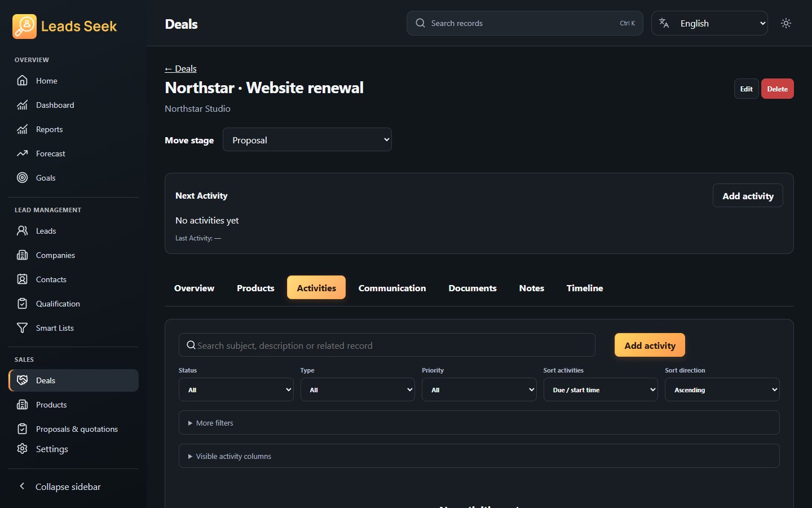
Task: Toggle the light/dark theme sun icon
Action: point(786,23)
